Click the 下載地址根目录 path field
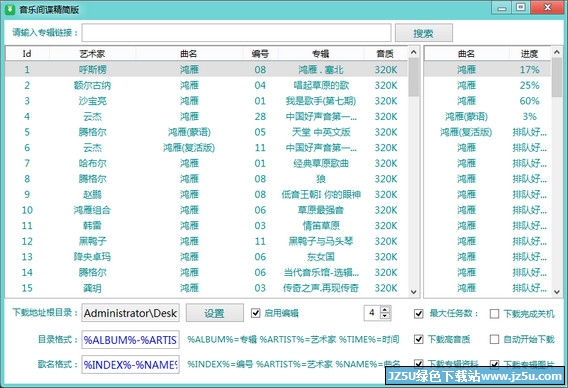The width and height of the screenshot is (568, 388). point(130,313)
